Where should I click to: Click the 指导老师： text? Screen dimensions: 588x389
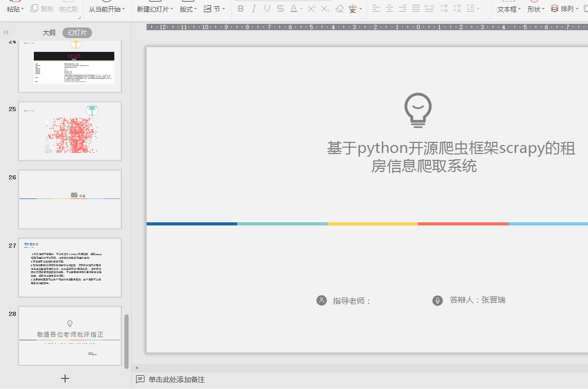point(352,301)
